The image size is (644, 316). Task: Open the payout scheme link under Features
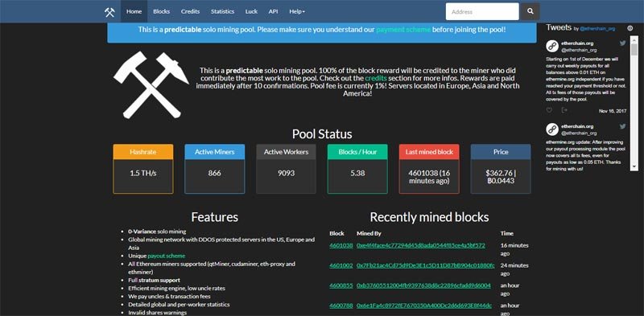coord(167,256)
